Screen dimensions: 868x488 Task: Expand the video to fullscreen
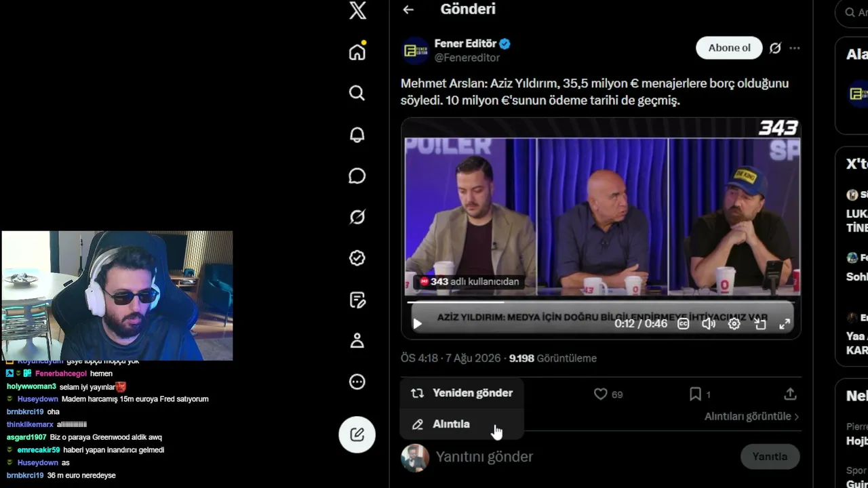tap(785, 324)
